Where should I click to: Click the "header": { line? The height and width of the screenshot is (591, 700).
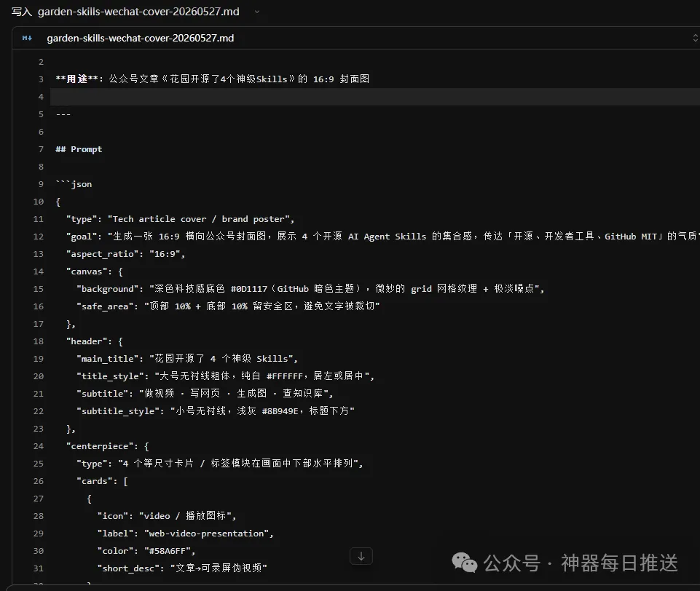(95, 341)
